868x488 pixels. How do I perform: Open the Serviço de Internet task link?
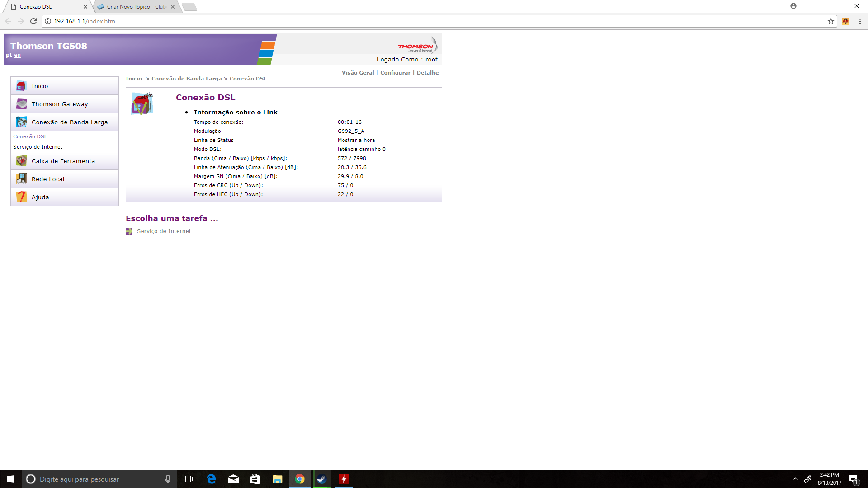tap(164, 231)
